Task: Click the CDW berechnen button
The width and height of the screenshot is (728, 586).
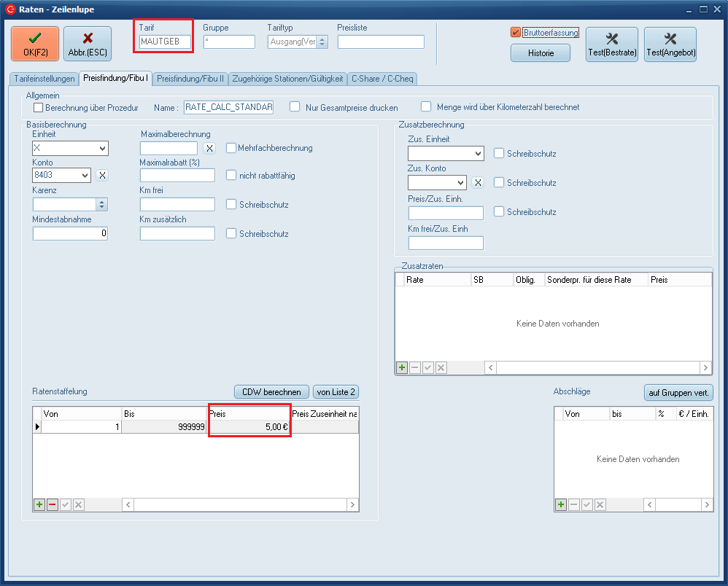Action: (x=271, y=392)
